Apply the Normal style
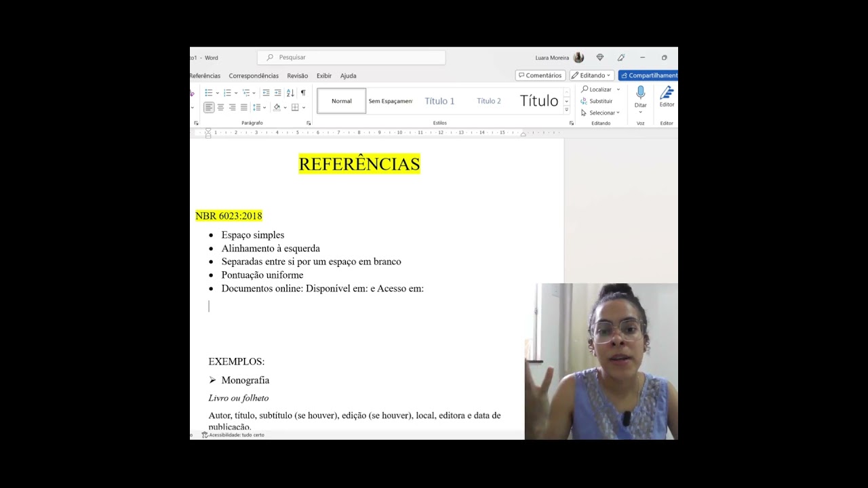The image size is (868, 488). 342,101
